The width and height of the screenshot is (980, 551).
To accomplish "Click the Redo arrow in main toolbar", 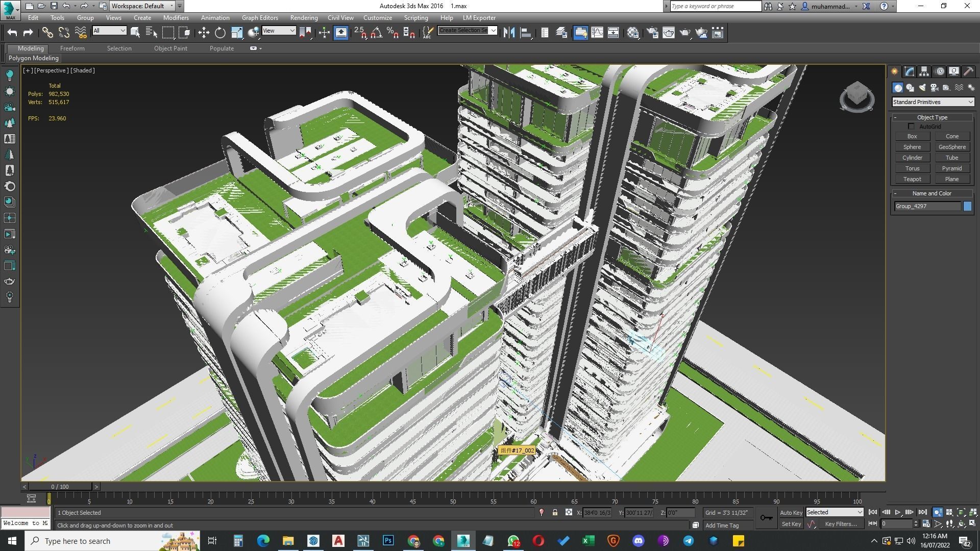I will click(28, 33).
